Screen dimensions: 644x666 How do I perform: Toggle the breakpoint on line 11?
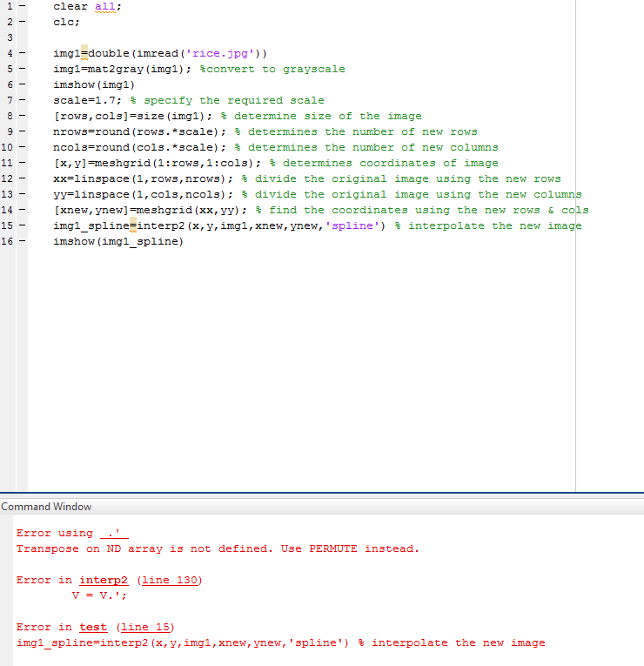click(22, 163)
